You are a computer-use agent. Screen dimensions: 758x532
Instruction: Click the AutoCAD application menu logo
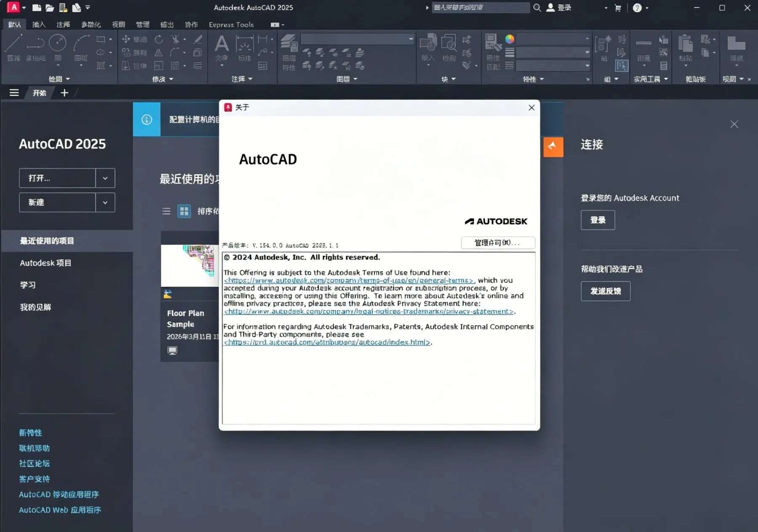(13, 7)
